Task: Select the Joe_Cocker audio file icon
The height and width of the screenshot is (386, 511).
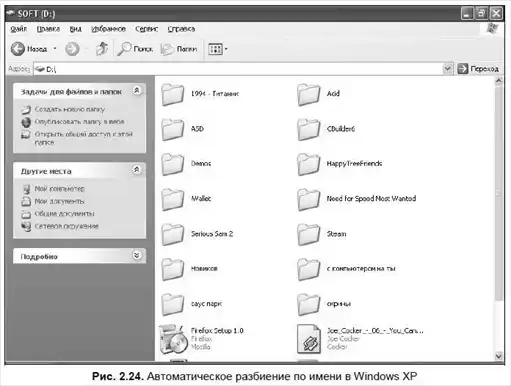Action: (x=309, y=339)
